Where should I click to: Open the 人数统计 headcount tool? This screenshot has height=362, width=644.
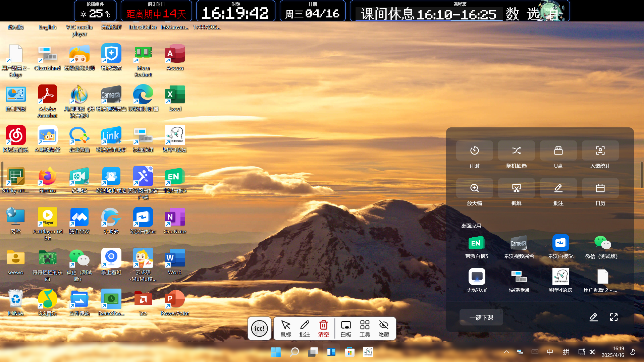(600, 151)
